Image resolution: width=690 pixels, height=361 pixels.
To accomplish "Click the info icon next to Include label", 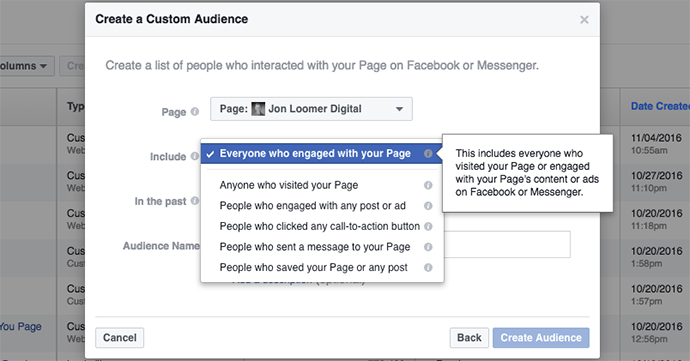I will pos(195,156).
